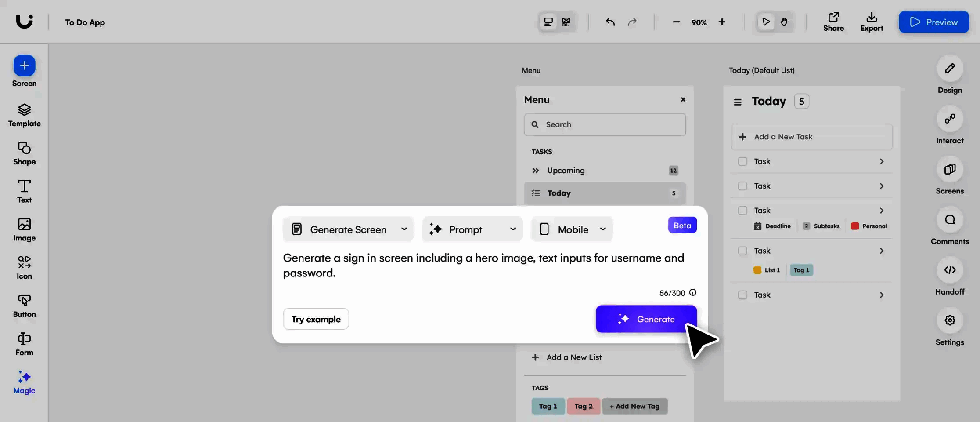
Task: Open the Image tool
Action: click(25, 230)
